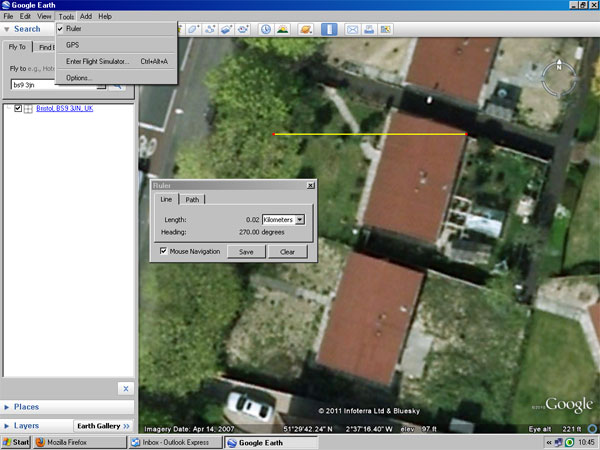Screen dimensions: 600x450
Task: Click the email envelope toolbar icon
Action: (x=353, y=29)
